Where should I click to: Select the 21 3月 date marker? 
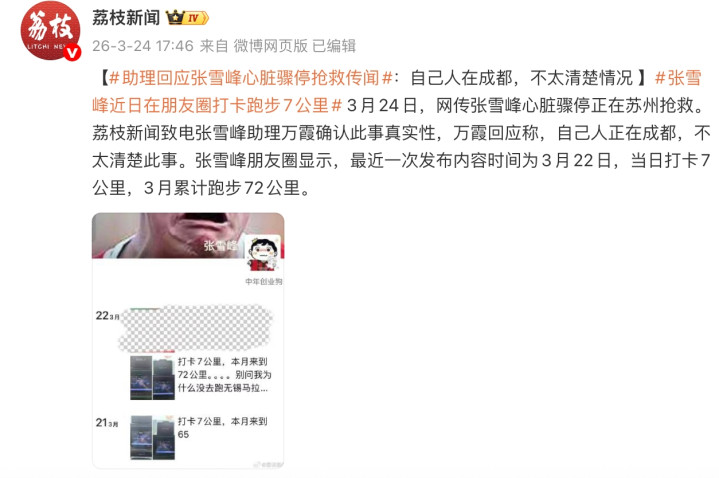pyautogui.click(x=107, y=422)
